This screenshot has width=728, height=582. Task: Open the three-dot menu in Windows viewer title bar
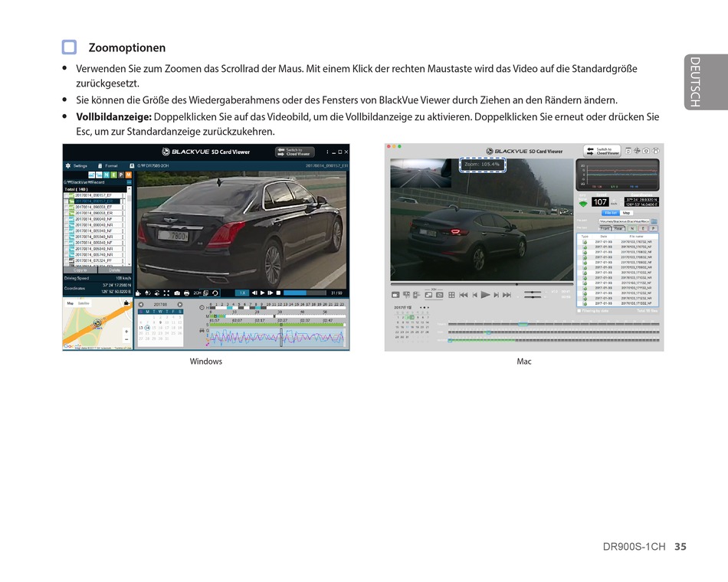[x=327, y=152]
